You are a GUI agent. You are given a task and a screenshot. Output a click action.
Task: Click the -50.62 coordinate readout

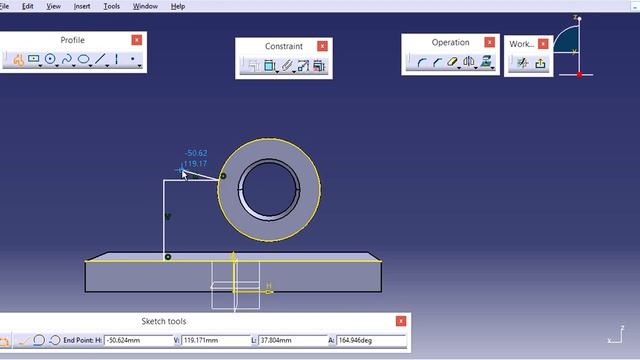click(196, 153)
